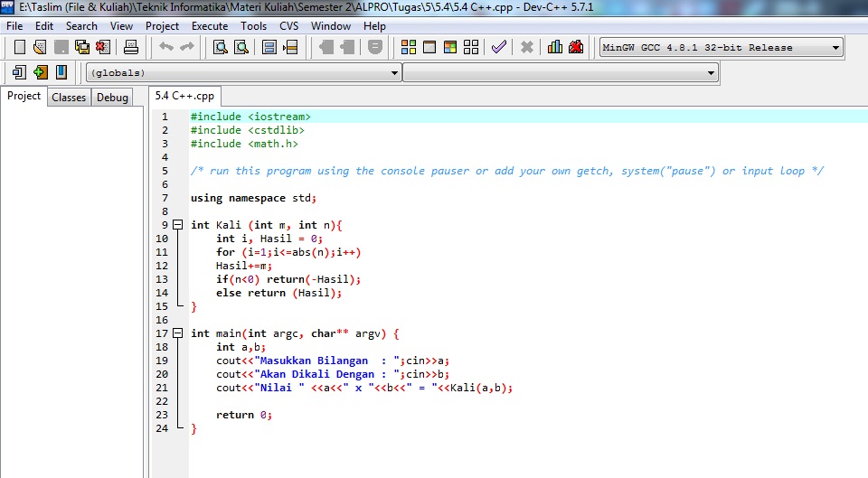
Task: Click the Compile & Run toolbar icon
Action: tap(450, 47)
